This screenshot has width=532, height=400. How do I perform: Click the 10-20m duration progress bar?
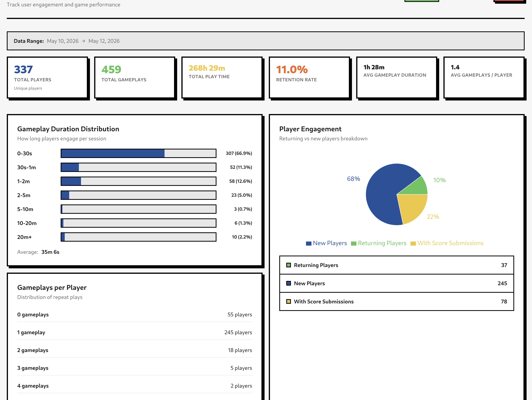[138, 223]
